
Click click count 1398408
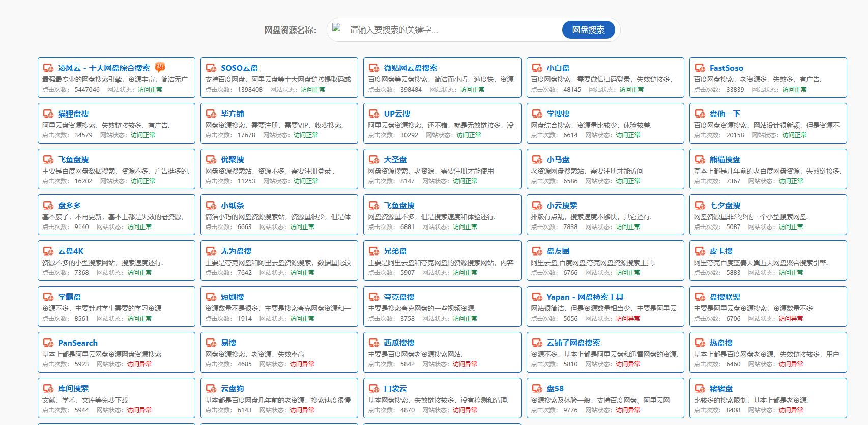250,90
